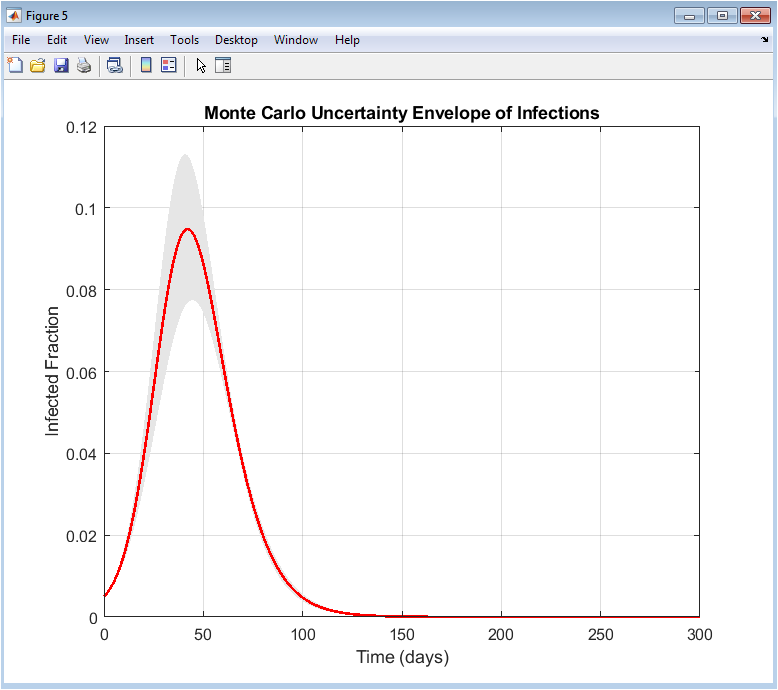Print the figure with the printer icon
This screenshot has height=690, width=778.
(x=84, y=66)
